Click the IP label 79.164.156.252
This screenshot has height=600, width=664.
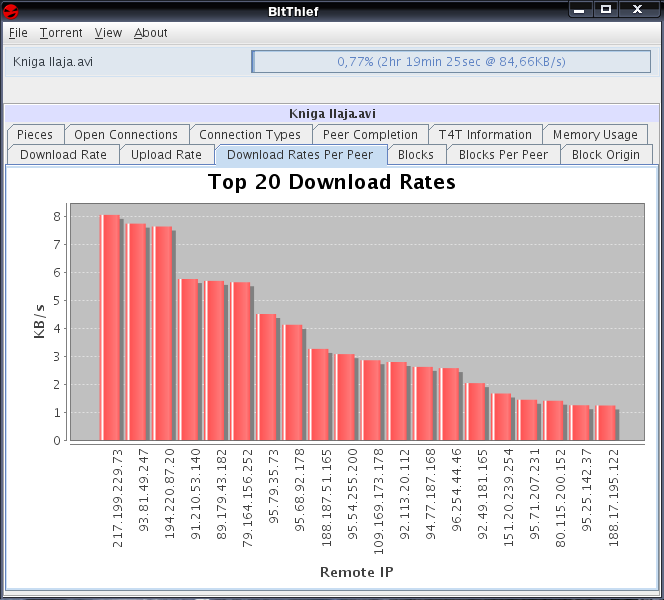[x=248, y=498]
